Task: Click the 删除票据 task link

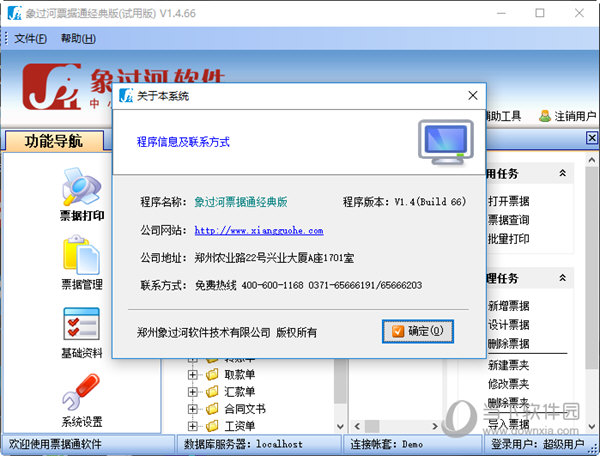Action: [509, 344]
